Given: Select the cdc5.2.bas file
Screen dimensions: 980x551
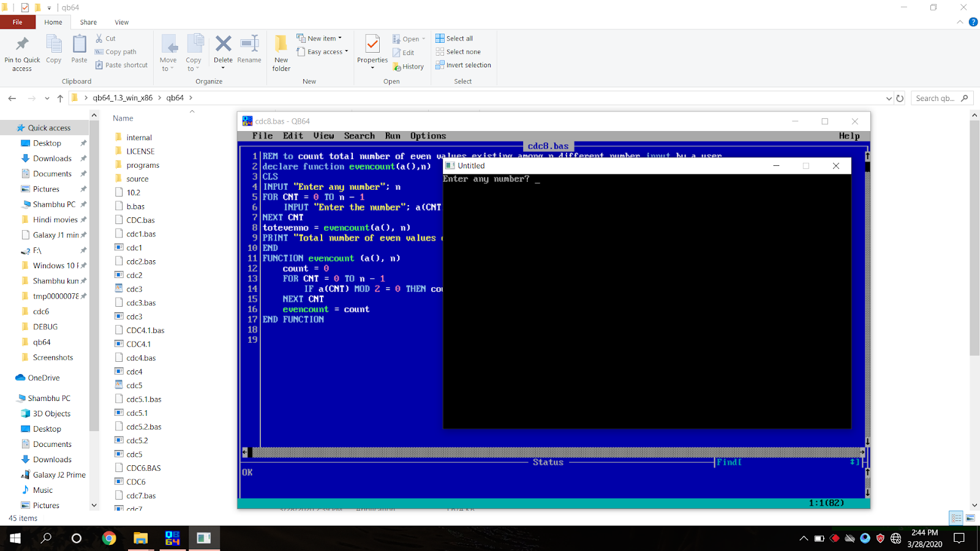Looking at the screenshot, I should (x=144, y=427).
